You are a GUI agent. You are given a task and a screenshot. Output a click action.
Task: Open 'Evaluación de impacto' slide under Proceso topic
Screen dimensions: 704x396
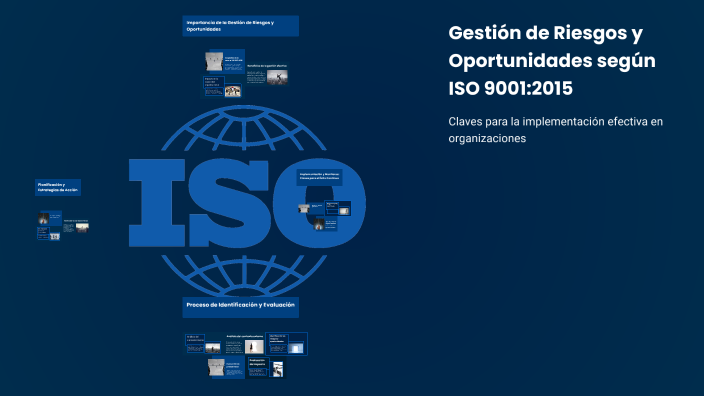[265, 368]
